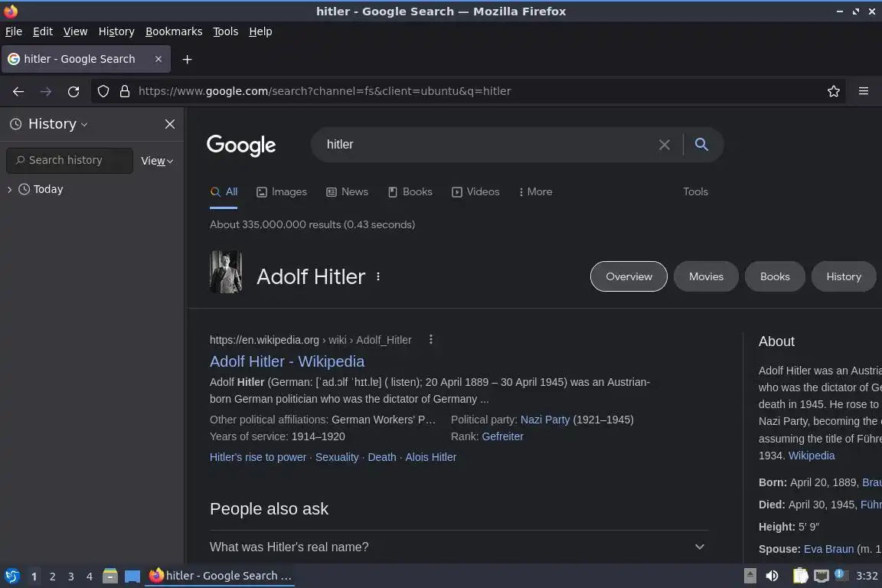Click the show desktop icon in taskbar
Viewport: 882px width, 588px height.
pyautogui.click(x=132, y=577)
